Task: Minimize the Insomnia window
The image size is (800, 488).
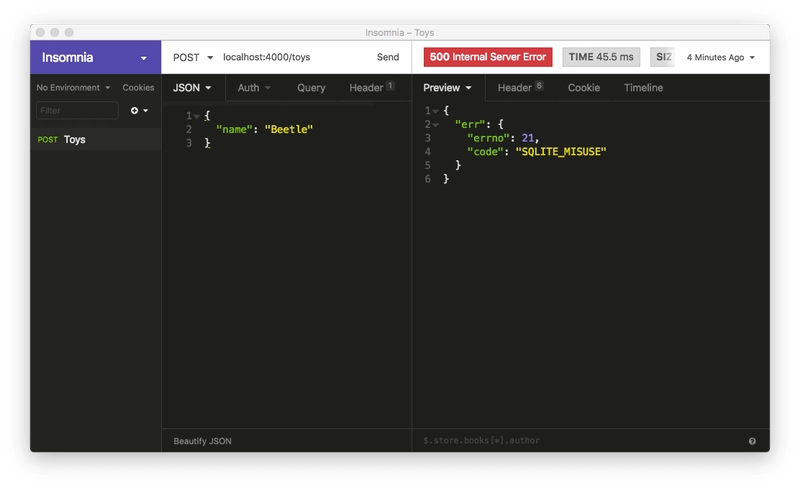Action: 55,32
